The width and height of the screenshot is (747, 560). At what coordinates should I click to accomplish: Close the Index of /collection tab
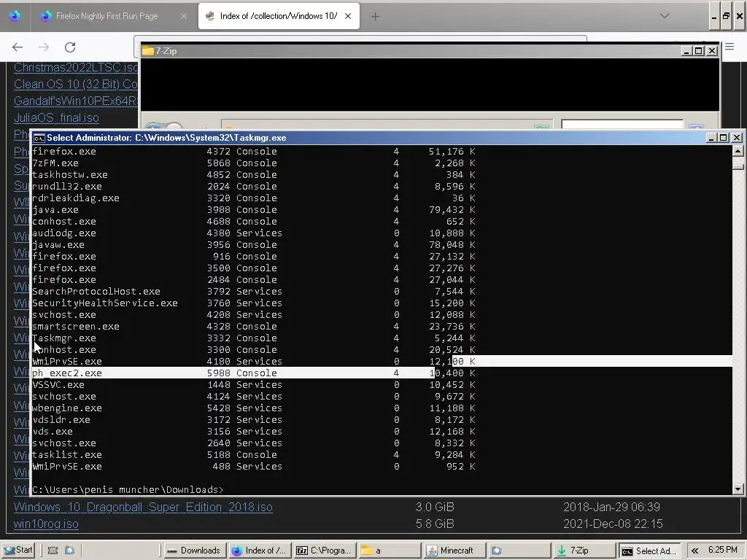pyautogui.click(x=348, y=16)
